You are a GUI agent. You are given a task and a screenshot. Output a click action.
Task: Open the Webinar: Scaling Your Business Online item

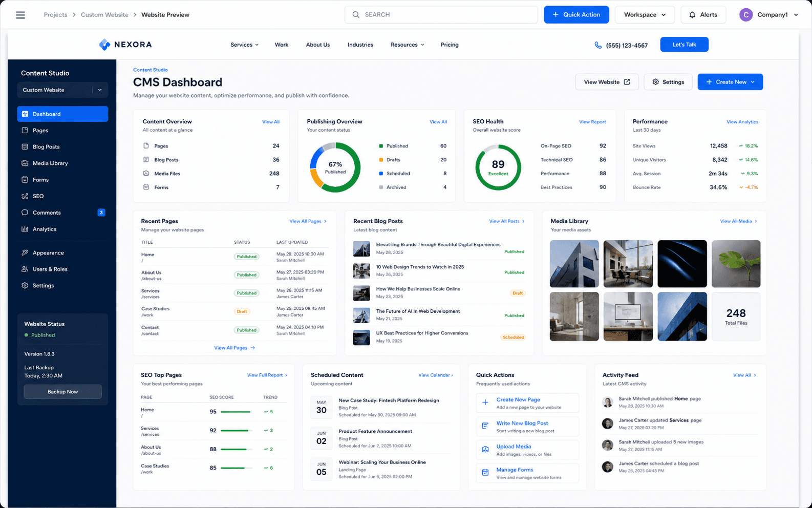tap(382, 469)
